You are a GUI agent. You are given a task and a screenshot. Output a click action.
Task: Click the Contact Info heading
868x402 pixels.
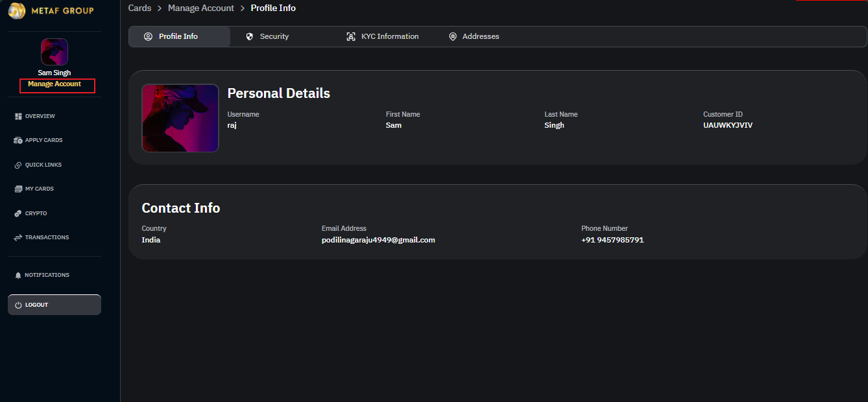tap(181, 208)
